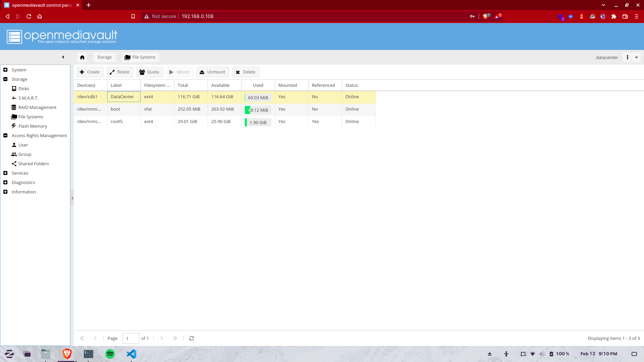Click the 48.12 MiB usage bar

[x=258, y=110]
